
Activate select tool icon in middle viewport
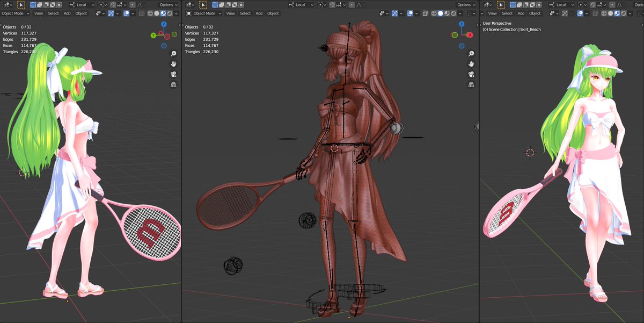[x=203, y=5]
